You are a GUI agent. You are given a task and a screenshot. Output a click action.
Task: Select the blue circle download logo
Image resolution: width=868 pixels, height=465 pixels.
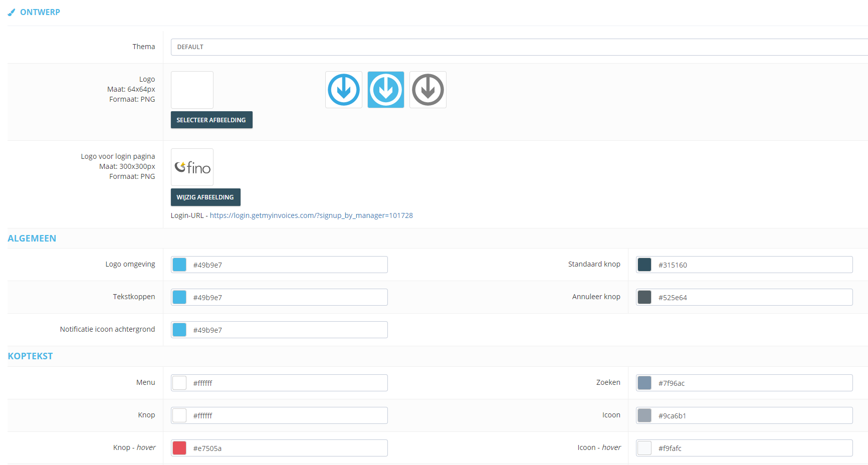[344, 90]
